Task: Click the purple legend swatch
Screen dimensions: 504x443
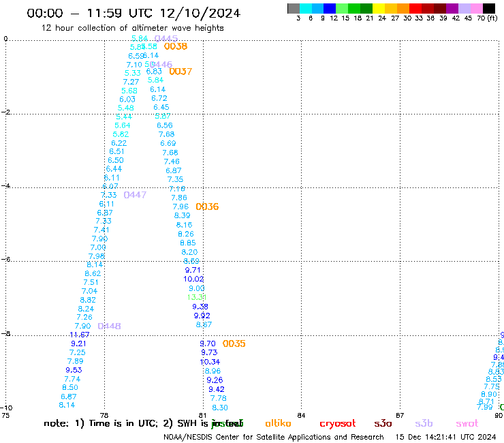Action: [452, 8]
